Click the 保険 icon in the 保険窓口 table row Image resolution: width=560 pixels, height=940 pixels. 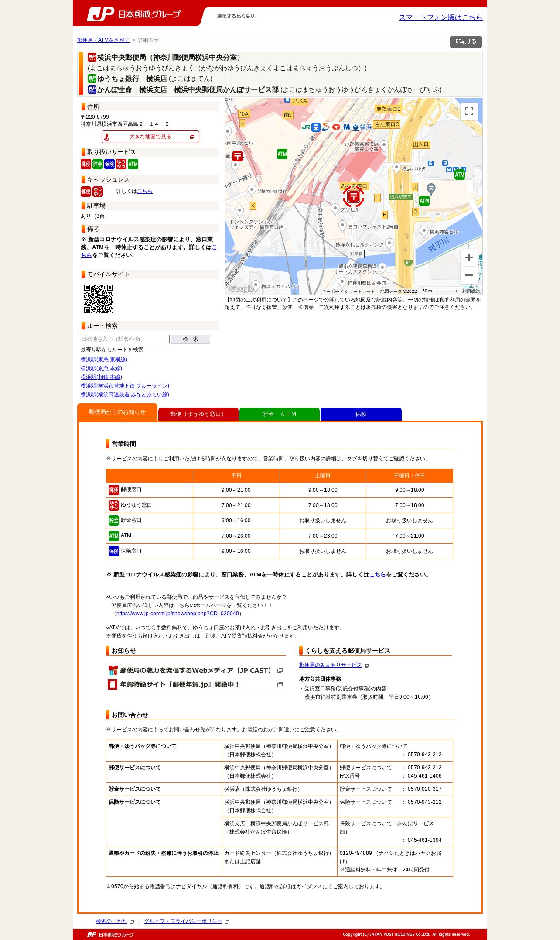[x=114, y=551]
